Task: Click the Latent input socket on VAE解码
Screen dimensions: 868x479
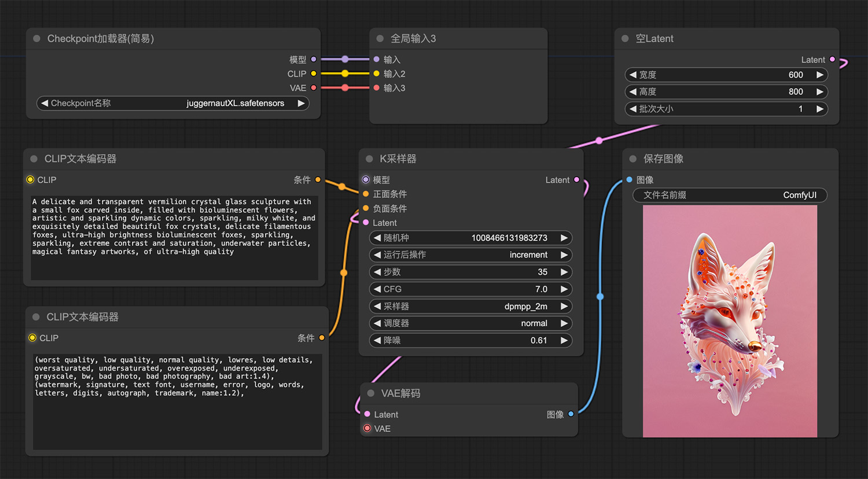Action: pos(367,414)
